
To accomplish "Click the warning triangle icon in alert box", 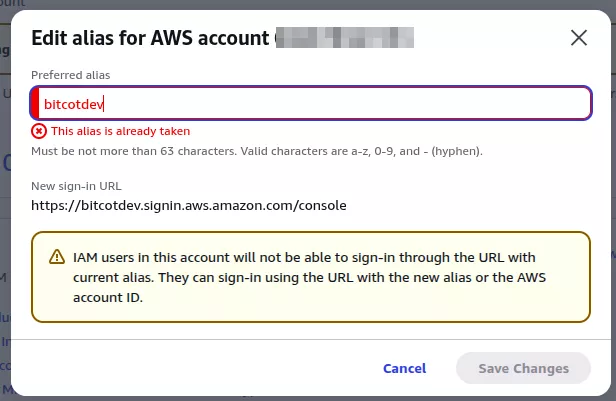I will (x=58, y=257).
